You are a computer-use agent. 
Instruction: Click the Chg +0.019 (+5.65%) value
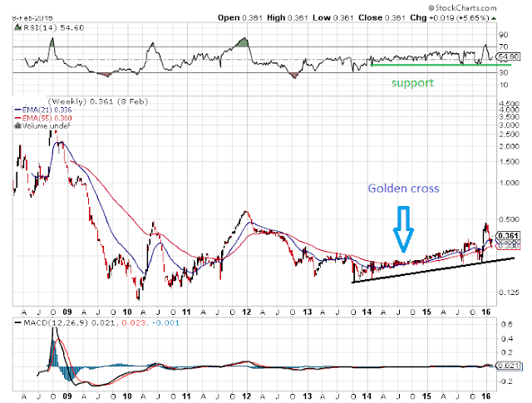coord(450,17)
